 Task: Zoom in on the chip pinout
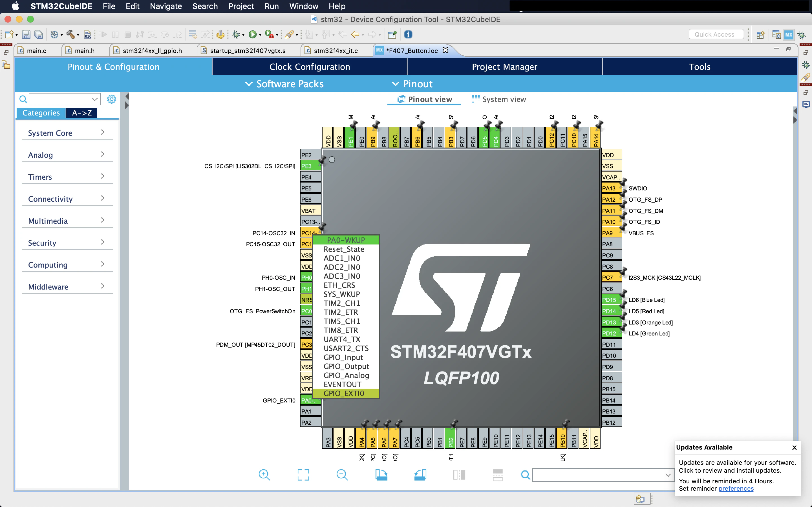(264, 475)
